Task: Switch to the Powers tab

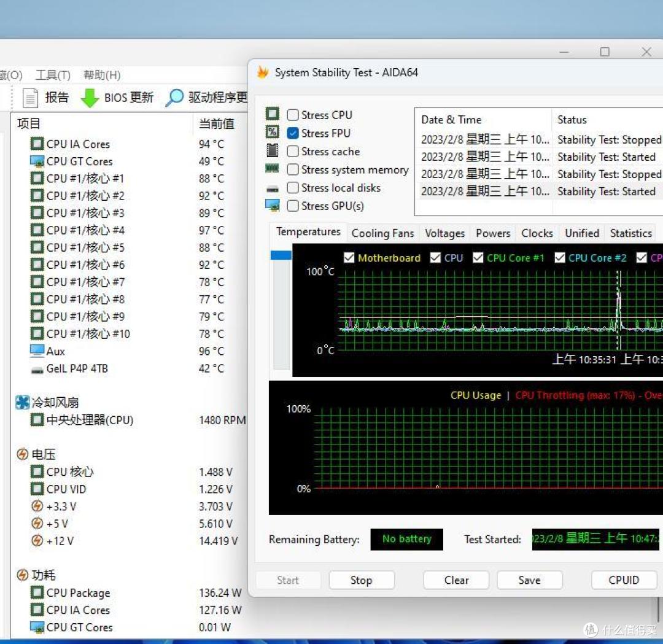Action: click(x=492, y=233)
